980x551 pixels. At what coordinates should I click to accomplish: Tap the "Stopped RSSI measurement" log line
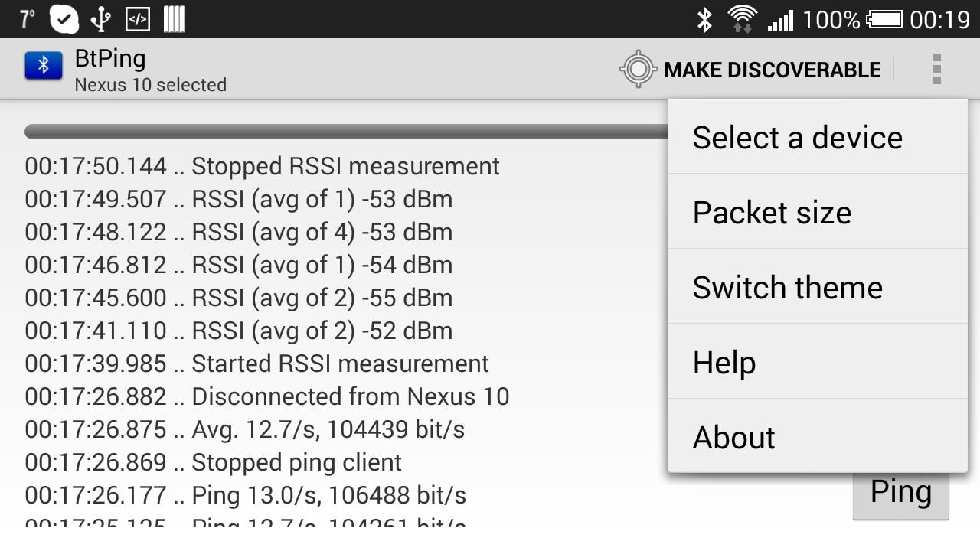click(262, 166)
